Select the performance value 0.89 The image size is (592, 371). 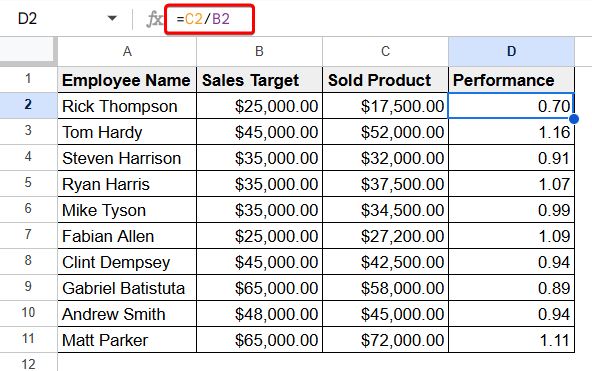click(512, 288)
